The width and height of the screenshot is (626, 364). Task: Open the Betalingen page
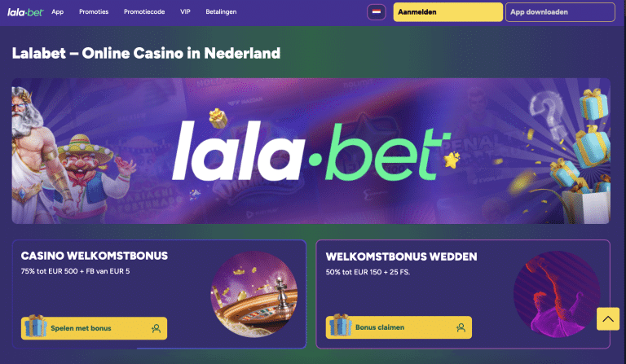(221, 12)
